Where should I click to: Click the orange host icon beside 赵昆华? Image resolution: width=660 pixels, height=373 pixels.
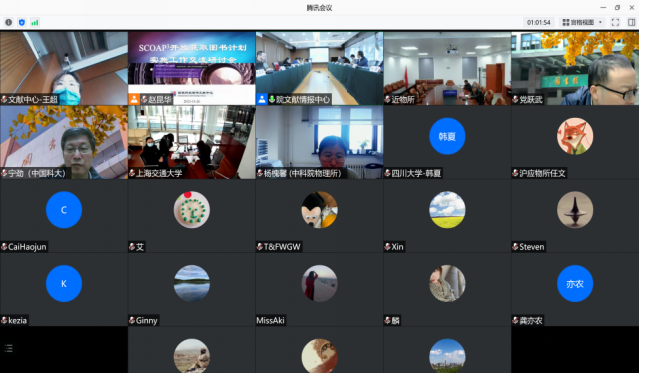click(134, 99)
